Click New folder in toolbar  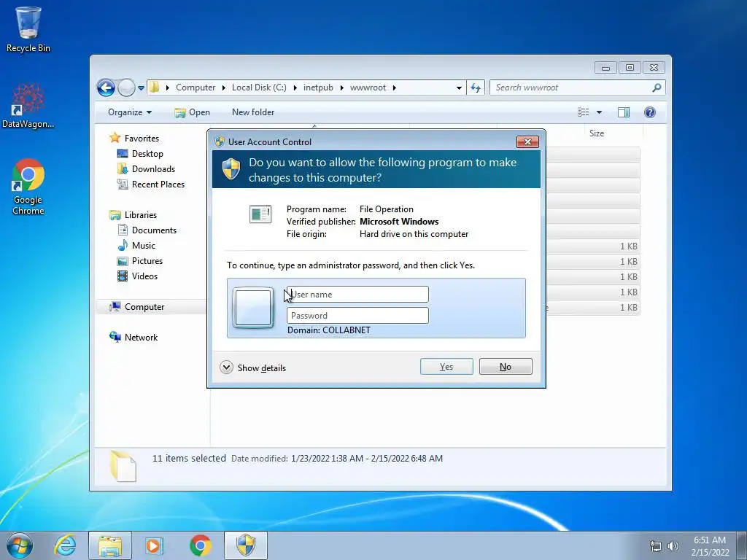coord(253,112)
